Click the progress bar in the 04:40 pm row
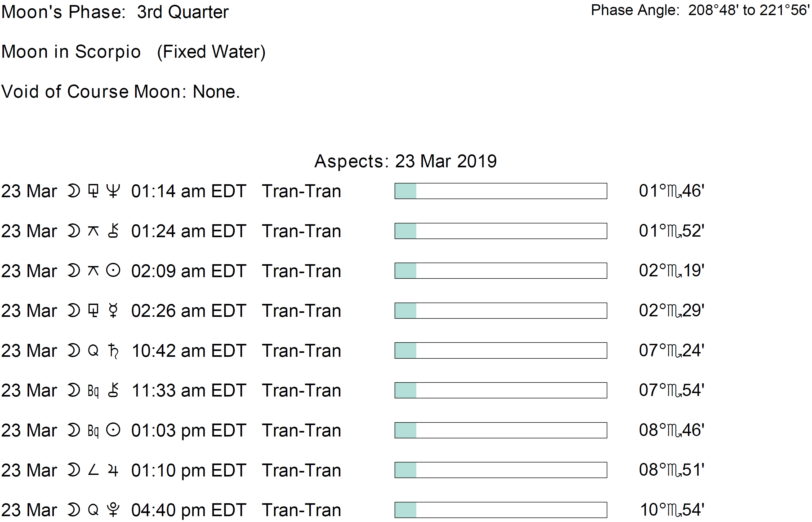 click(501, 510)
